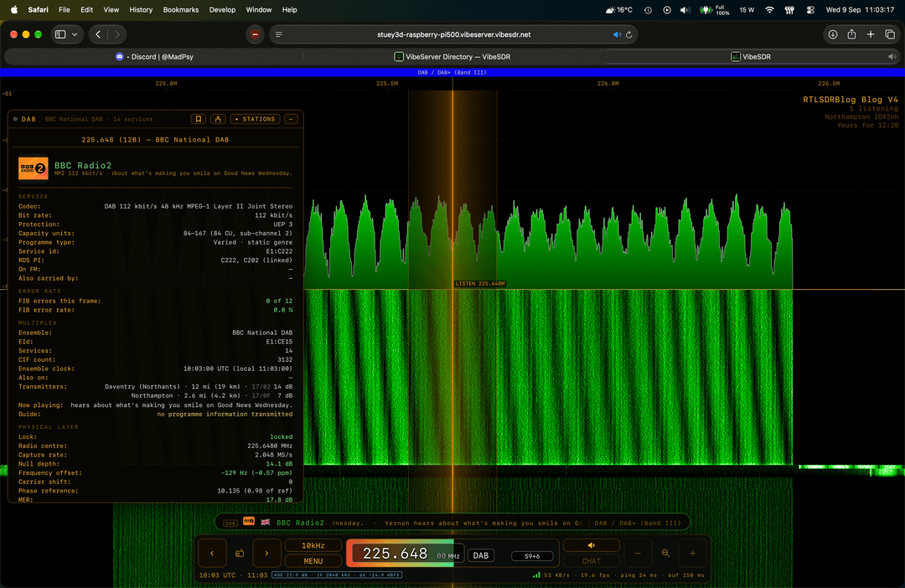Mute audio with the speaker button in control bar

(591, 545)
